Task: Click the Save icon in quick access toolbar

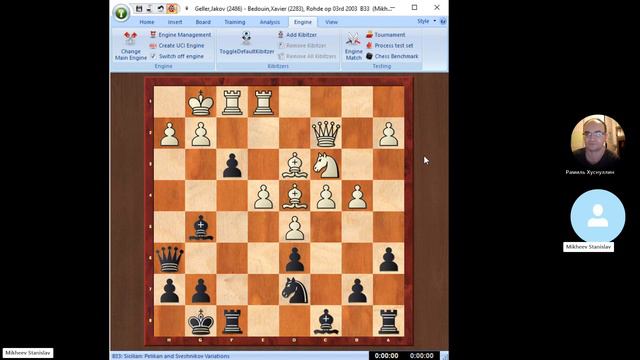Action: click(x=139, y=9)
